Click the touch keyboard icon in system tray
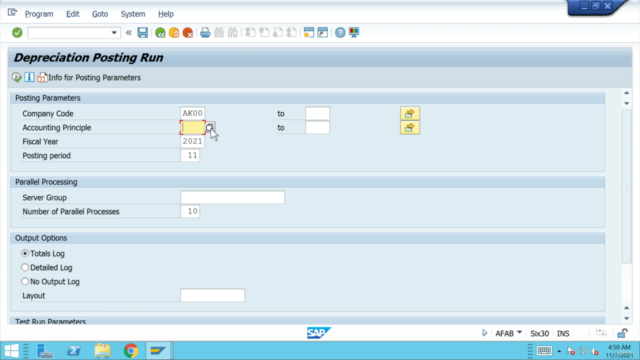 (x=544, y=351)
